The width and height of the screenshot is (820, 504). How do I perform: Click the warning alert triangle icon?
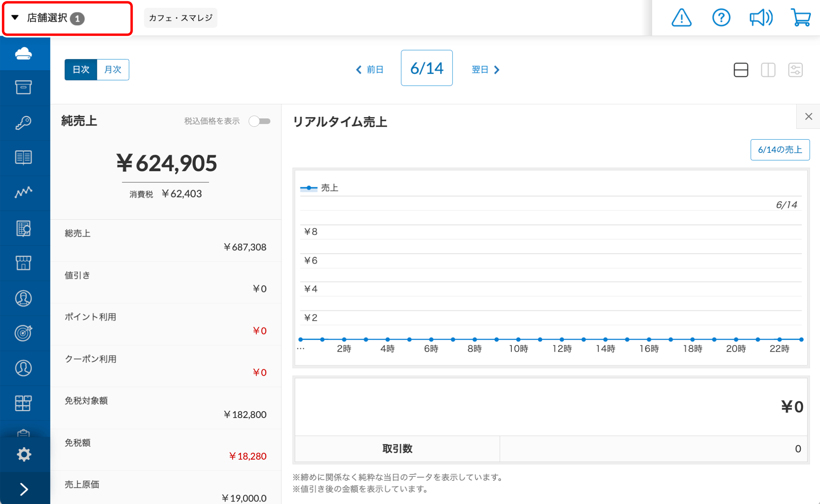pos(681,18)
